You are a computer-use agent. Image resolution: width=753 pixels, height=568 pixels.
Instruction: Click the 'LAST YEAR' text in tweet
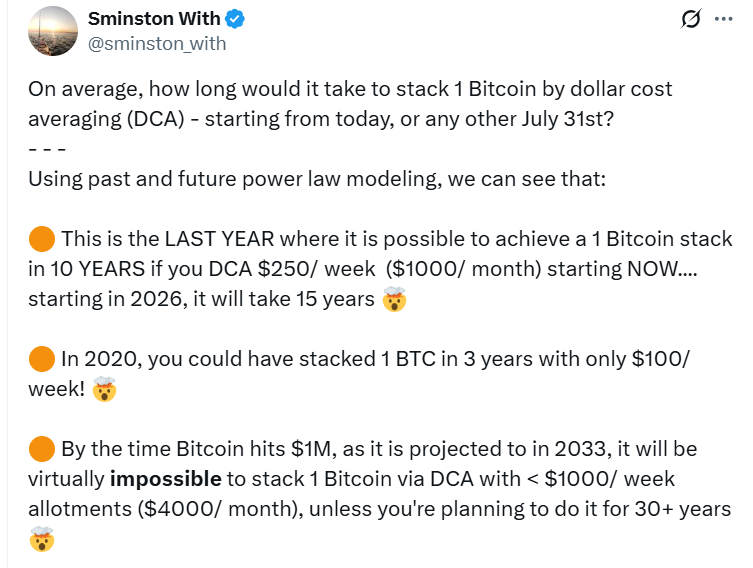pyautogui.click(x=219, y=239)
